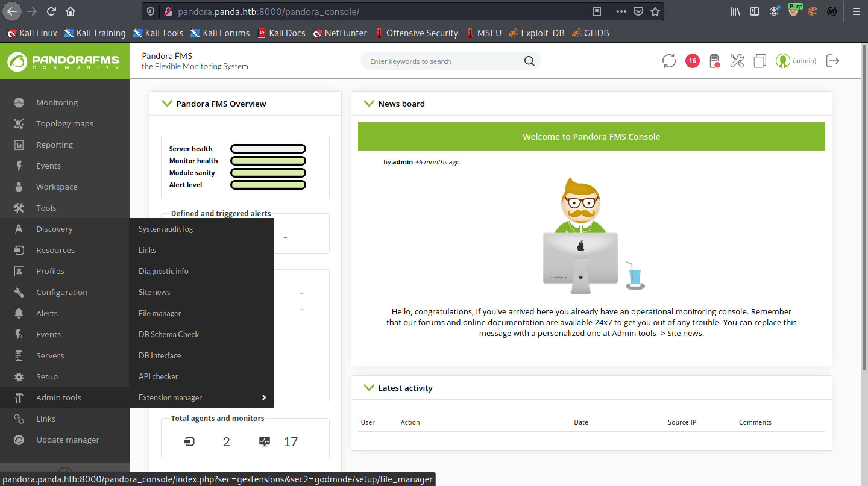
Task: Open the Servers sidebar section
Action: pos(50,355)
